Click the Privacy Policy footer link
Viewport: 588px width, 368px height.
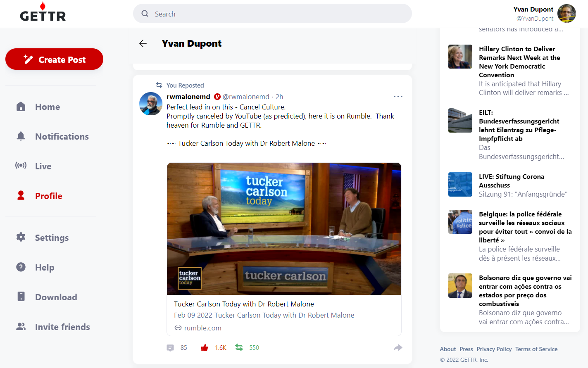tap(494, 349)
